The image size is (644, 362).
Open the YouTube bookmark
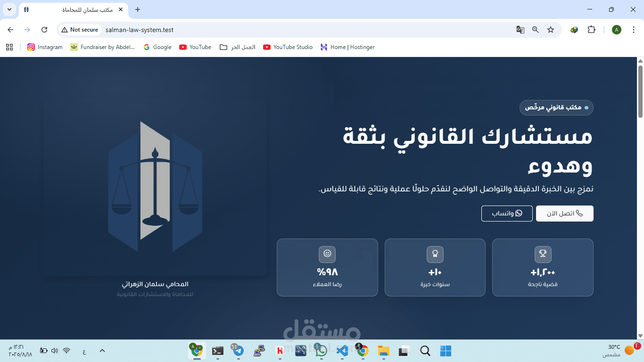pyautogui.click(x=195, y=47)
